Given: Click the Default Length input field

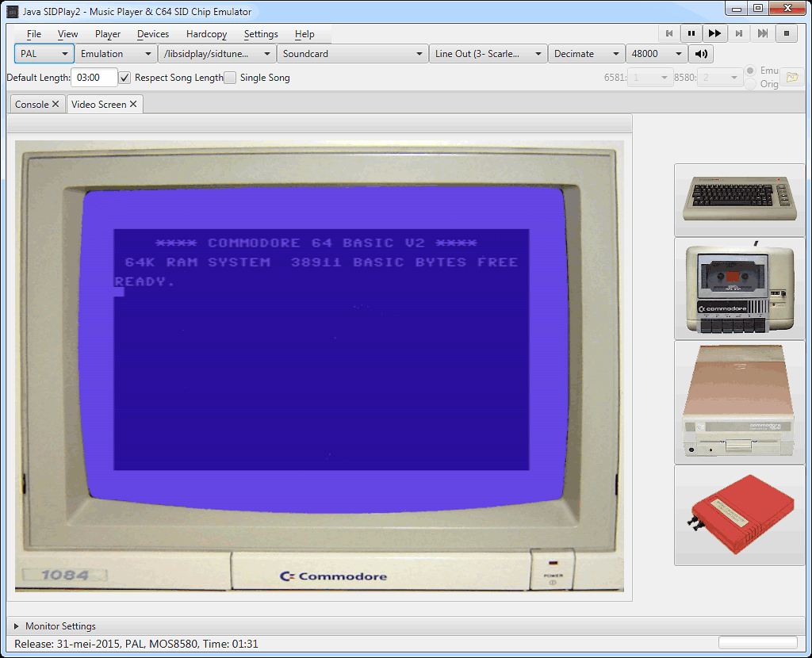Looking at the screenshot, I should tap(94, 78).
